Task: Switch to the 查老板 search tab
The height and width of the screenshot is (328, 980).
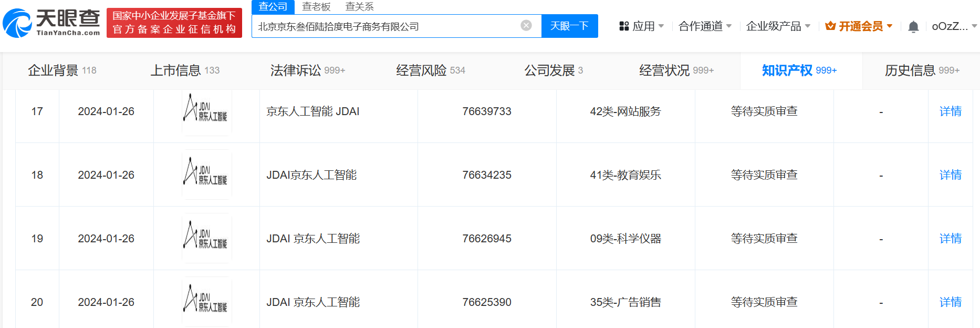Action: pos(316,7)
